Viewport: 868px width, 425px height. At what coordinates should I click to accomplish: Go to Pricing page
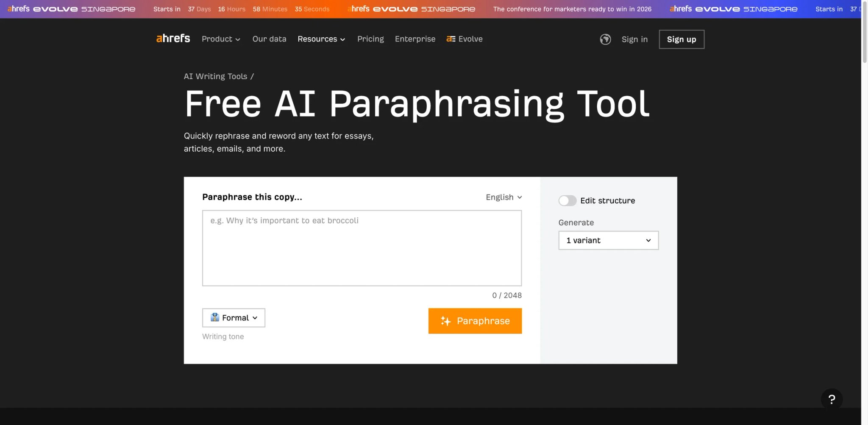[x=370, y=39]
